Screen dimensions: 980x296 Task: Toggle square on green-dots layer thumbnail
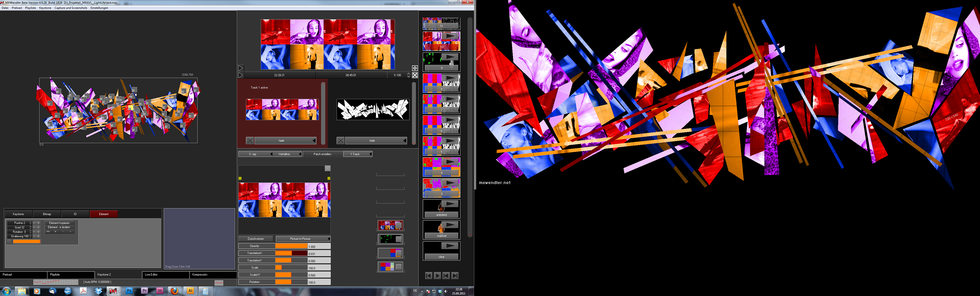(398, 239)
